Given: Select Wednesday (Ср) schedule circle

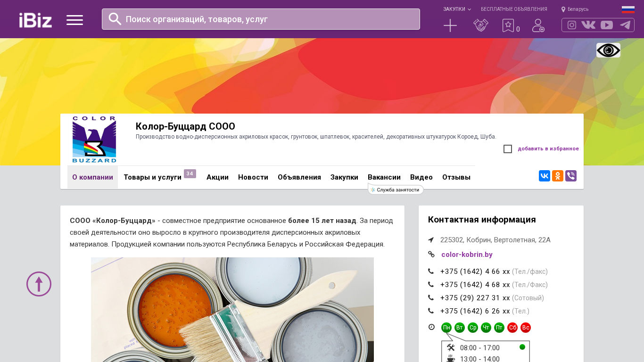Looking at the screenshot, I should coord(473,328).
